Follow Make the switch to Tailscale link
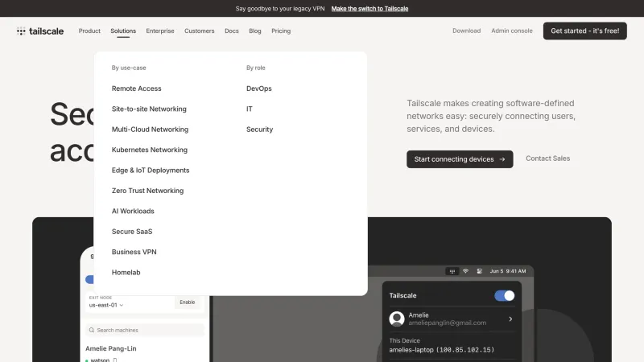644x362 pixels. coord(369,9)
